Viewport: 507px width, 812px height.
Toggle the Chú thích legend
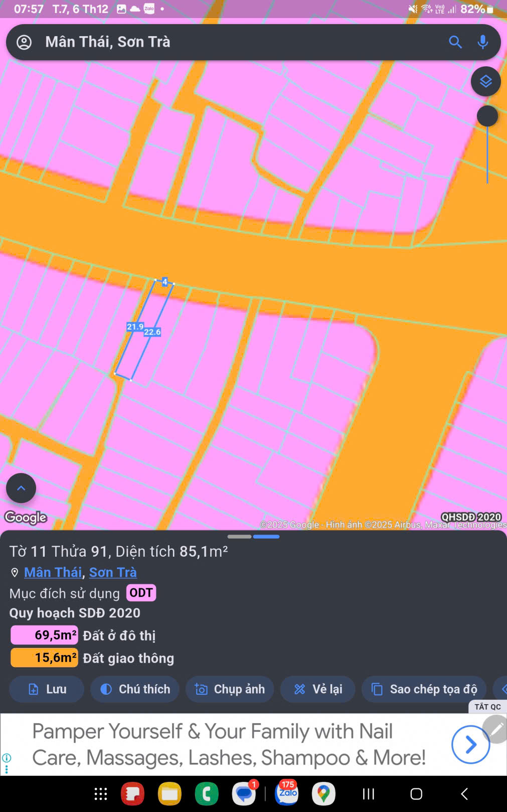(x=135, y=689)
